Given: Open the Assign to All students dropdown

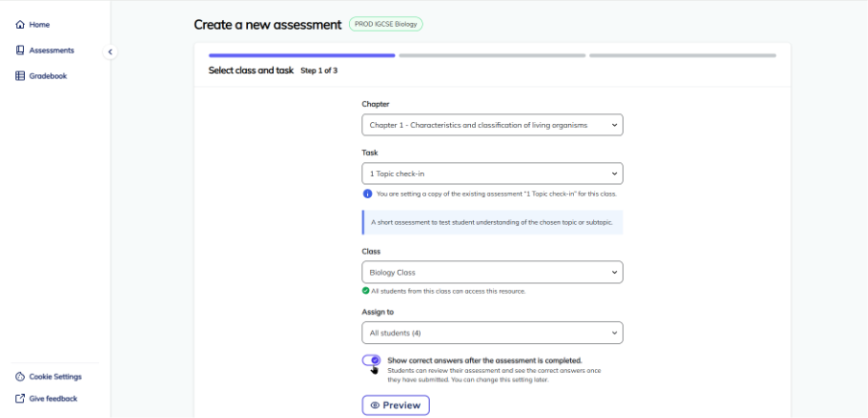Looking at the screenshot, I should (493, 332).
